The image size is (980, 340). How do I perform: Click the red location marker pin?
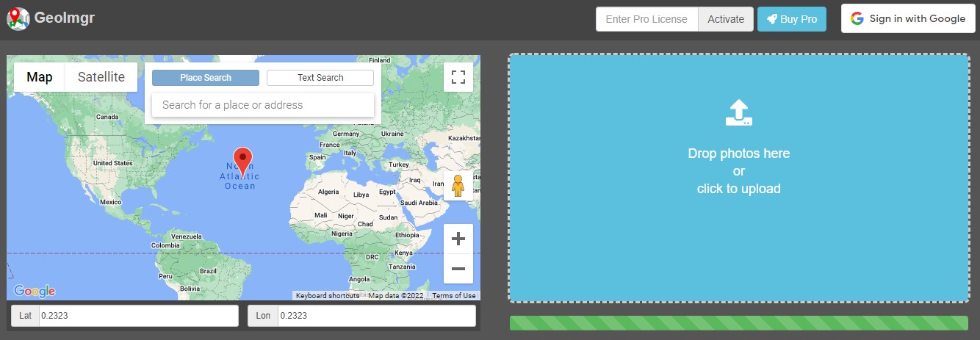point(242,160)
